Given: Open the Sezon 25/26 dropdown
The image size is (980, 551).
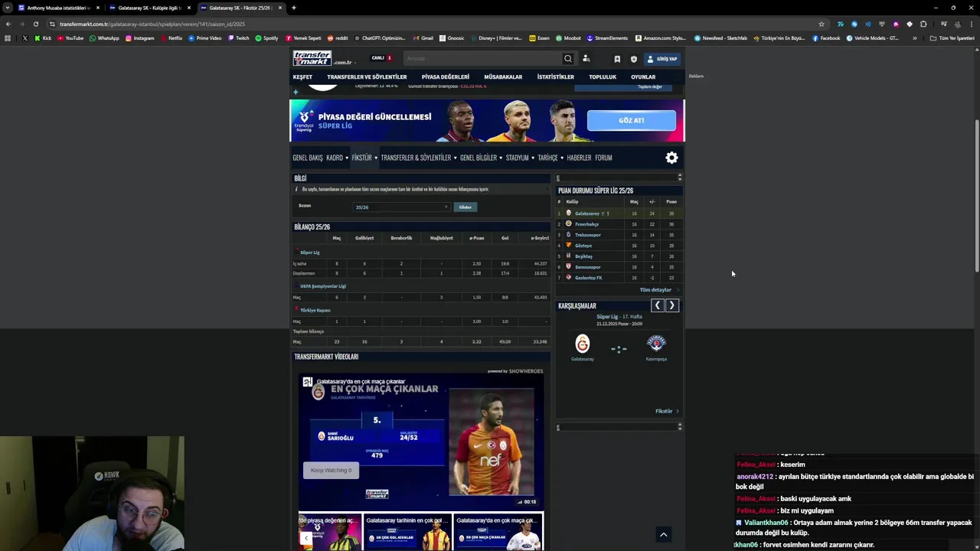Looking at the screenshot, I should pyautogui.click(x=401, y=207).
